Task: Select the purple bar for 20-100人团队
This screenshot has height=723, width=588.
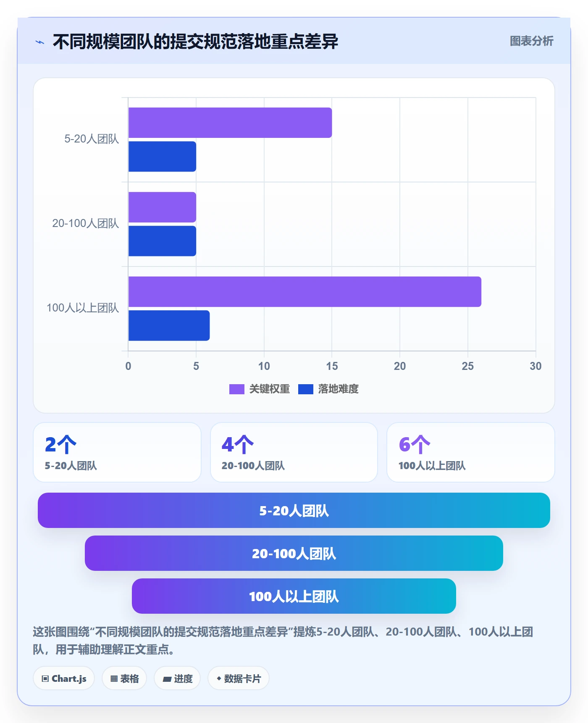Action: (x=162, y=207)
